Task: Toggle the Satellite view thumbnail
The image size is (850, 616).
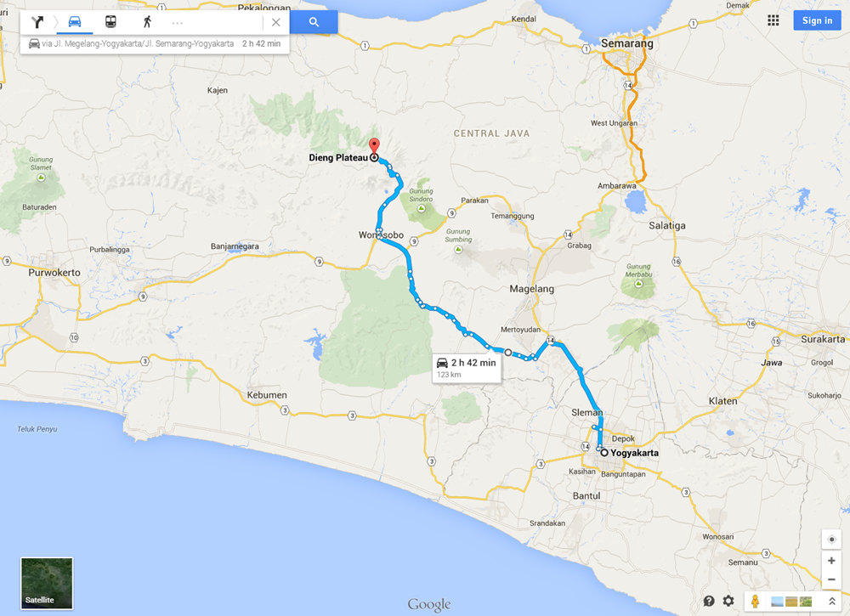Action: (47, 584)
